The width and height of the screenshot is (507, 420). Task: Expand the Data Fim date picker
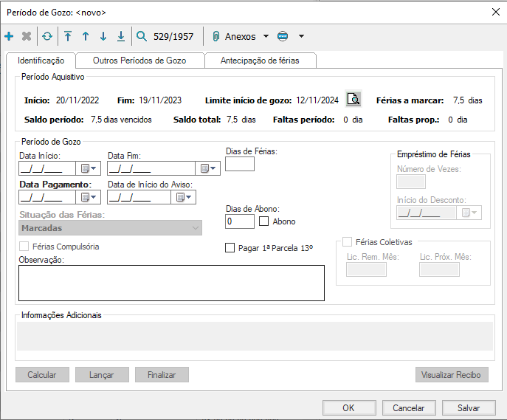tap(210, 168)
